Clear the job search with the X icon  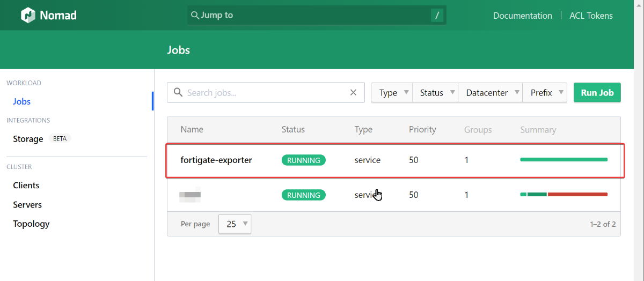tap(353, 93)
